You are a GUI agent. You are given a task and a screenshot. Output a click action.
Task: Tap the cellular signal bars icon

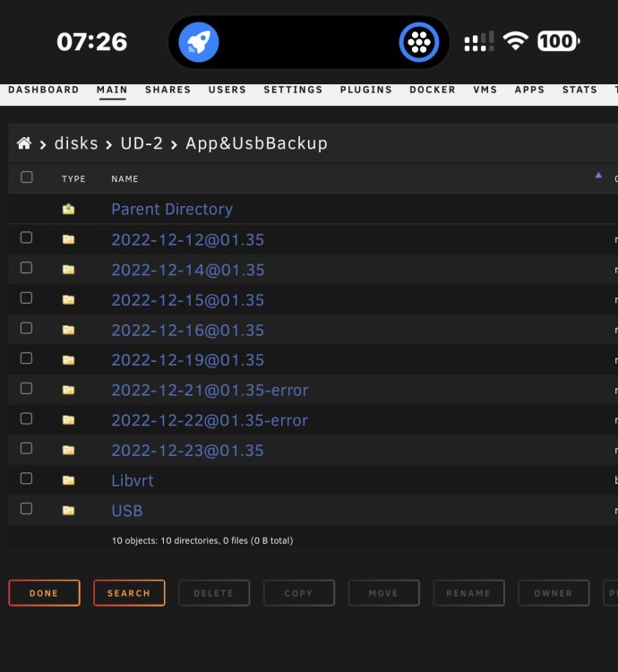[479, 41]
